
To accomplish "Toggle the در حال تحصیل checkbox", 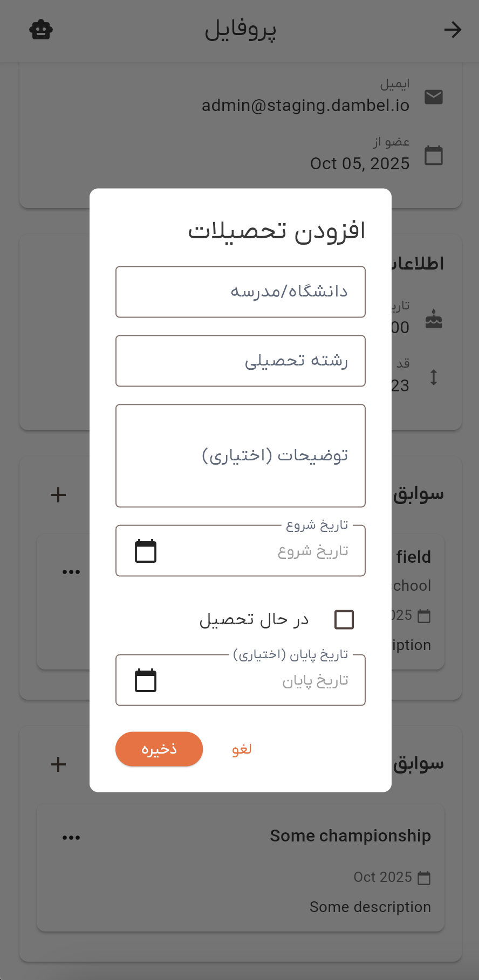I will [344, 619].
